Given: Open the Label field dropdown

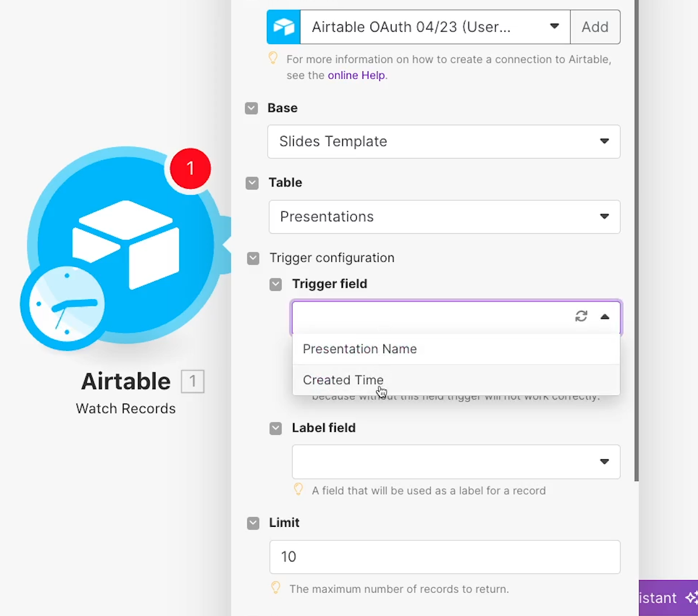Looking at the screenshot, I should click(x=456, y=462).
